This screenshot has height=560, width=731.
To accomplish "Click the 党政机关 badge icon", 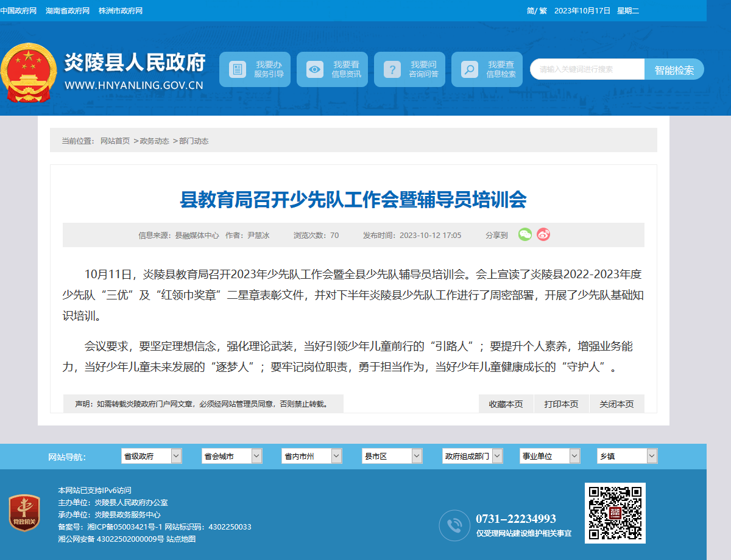I will (x=24, y=513).
